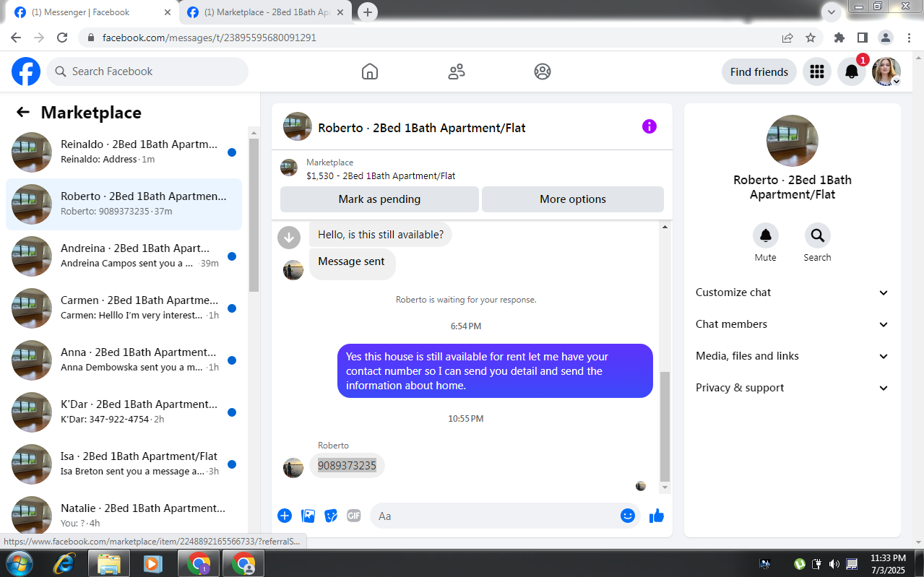This screenshot has width=924, height=577.
Task: Reload the page in browser toolbar
Action: pyautogui.click(x=62, y=38)
